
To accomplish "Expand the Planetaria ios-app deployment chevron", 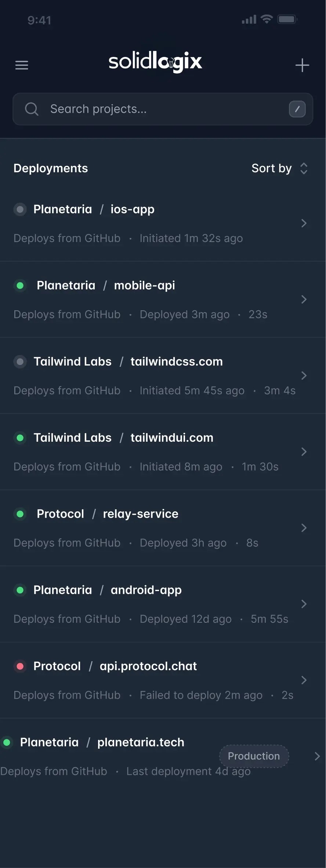I will 304,223.
